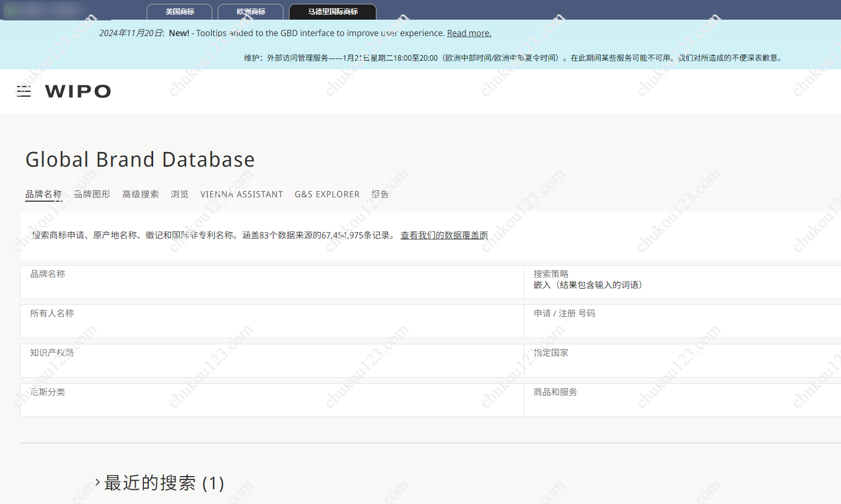Open the G&S EXPLORER tab
Image resolution: width=841 pixels, height=504 pixels.
coord(327,194)
